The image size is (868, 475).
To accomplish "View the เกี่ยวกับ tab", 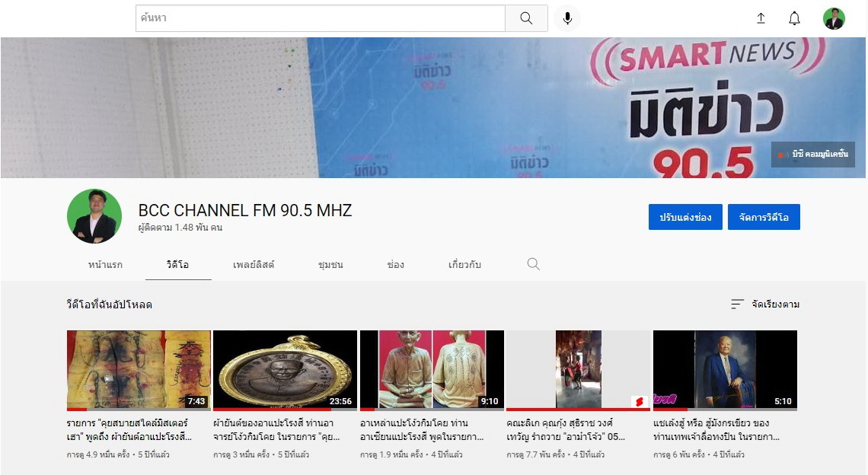I will point(464,265).
